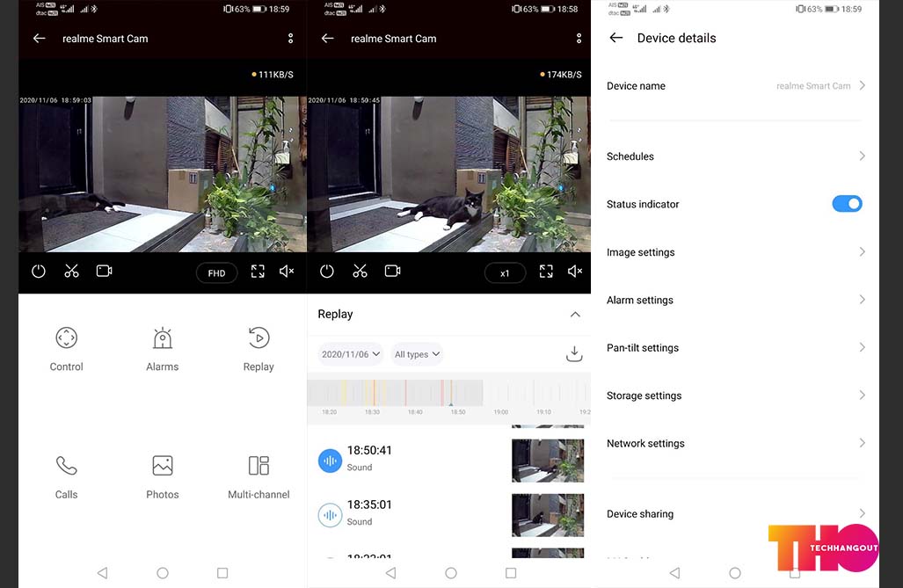Open the 18:35:01 event thumbnail
903x588 pixels.
[548, 515]
